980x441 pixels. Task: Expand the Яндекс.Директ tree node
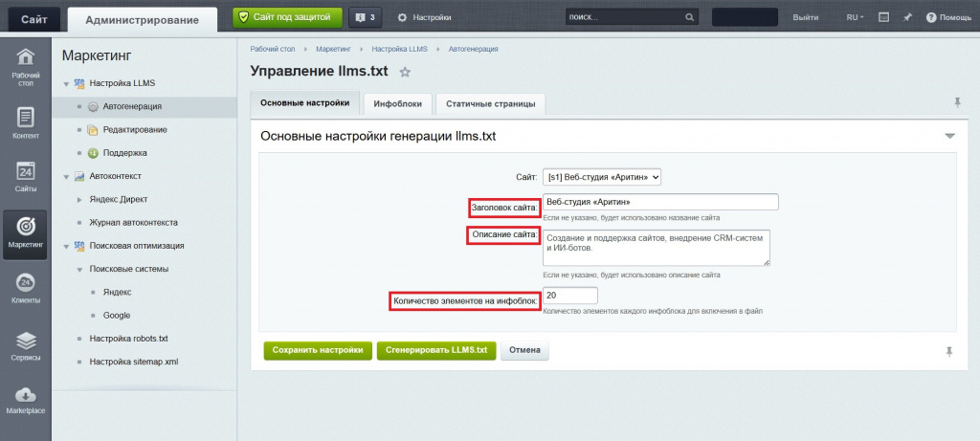coord(79,200)
